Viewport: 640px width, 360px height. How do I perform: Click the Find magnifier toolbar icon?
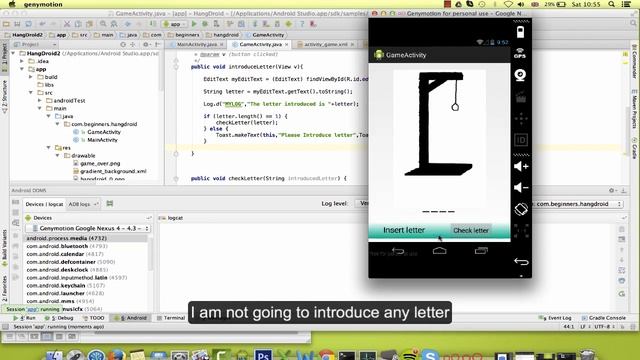click(x=103, y=24)
